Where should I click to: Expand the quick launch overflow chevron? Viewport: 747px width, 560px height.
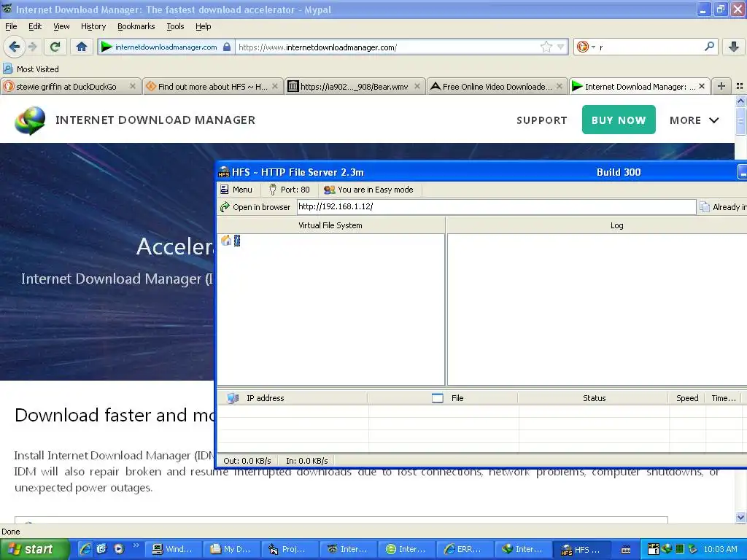coord(136,545)
